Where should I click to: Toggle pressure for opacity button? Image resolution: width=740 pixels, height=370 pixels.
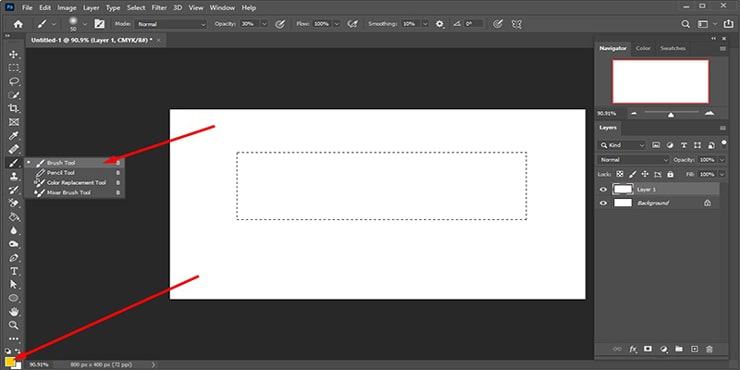point(280,24)
